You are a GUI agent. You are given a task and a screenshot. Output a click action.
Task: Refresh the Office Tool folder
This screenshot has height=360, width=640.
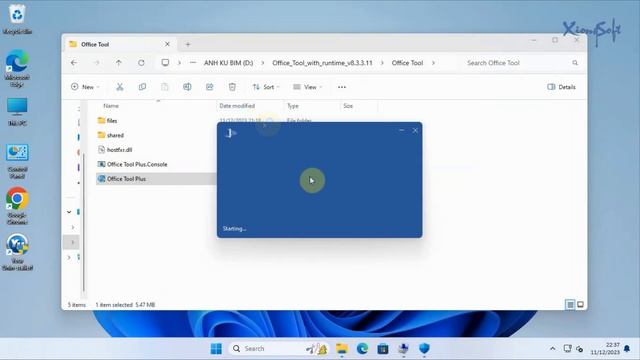[141, 63]
